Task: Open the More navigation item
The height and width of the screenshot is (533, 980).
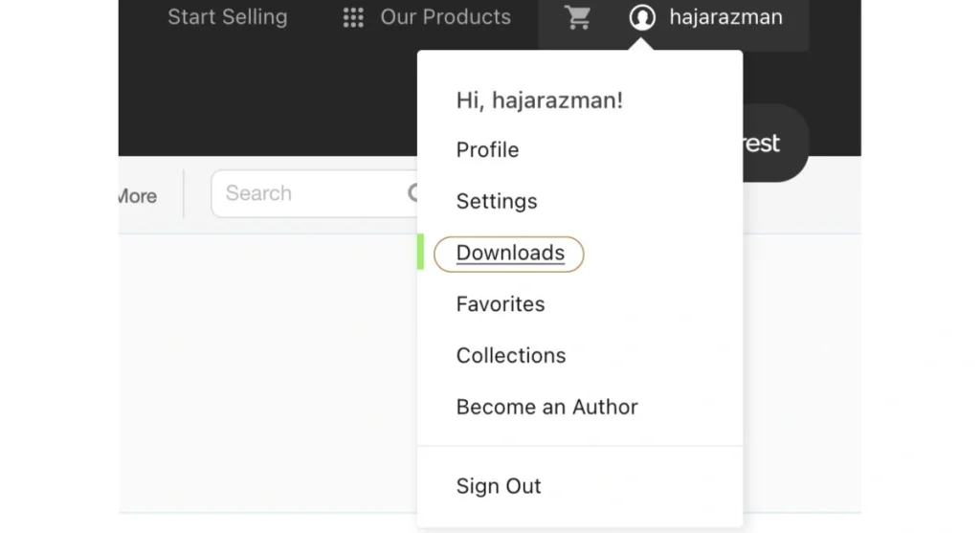Action: 138,196
